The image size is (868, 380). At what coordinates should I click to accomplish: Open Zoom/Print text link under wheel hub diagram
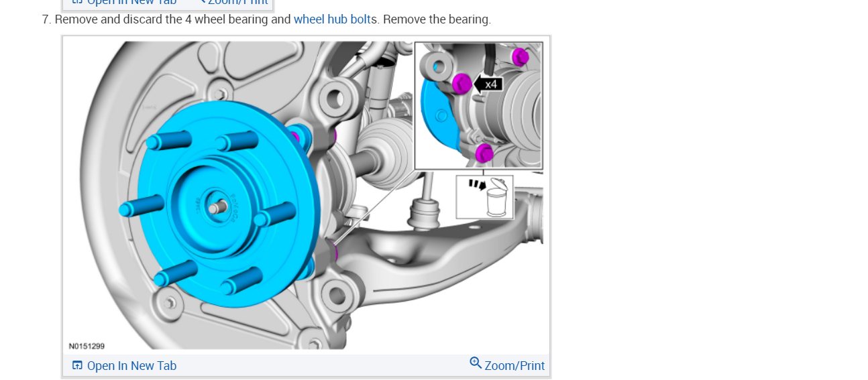pos(514,366)
